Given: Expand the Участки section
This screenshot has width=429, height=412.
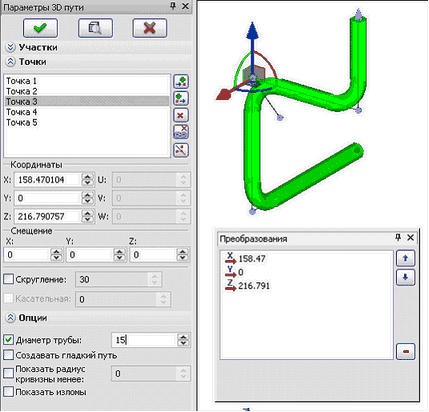Looking at the screenshot, I should click(x=10, y=47).
